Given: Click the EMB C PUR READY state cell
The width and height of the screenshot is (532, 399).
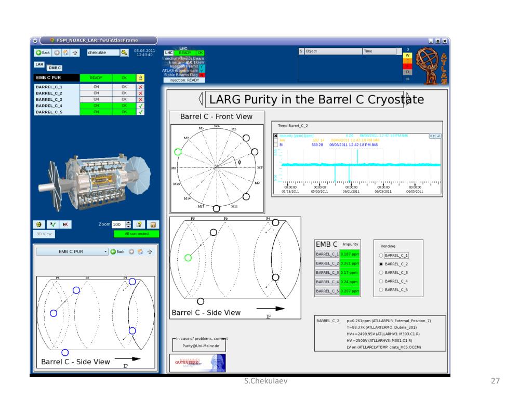Looking at the screenshot, I should [x=96, y=78].
